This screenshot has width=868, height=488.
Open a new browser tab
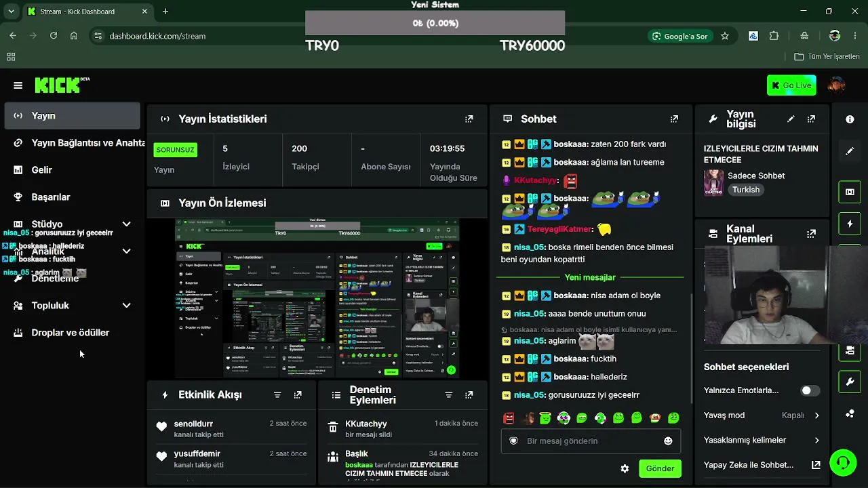(165, 12)
